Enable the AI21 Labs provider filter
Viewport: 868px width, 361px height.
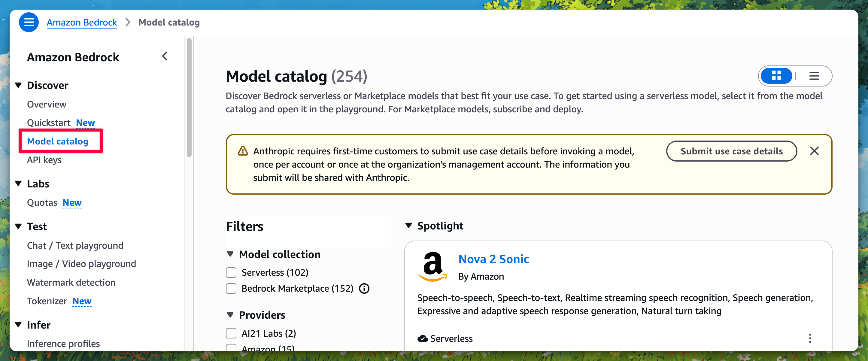tap(231, 333)
